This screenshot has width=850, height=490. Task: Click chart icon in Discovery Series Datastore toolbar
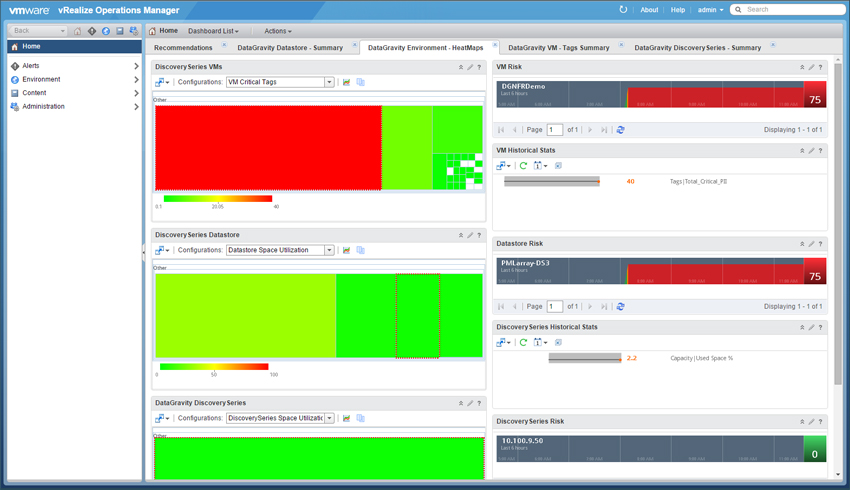click(x=346, y=250)
